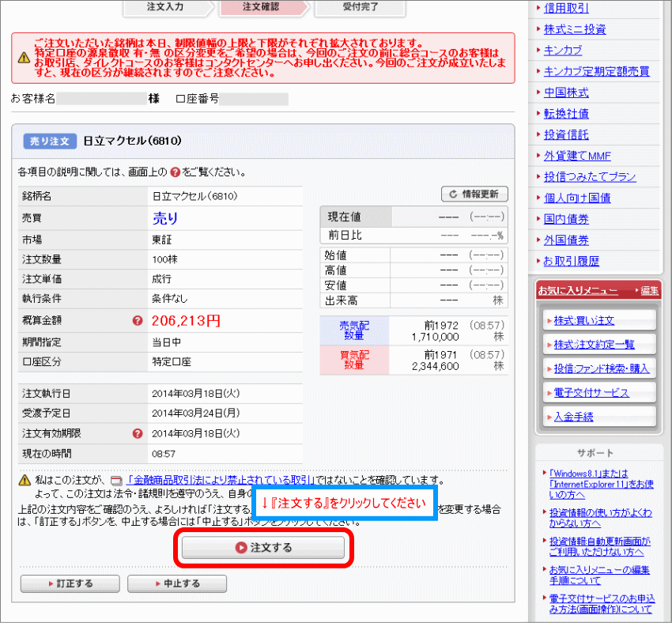Click the 中止する cancel button

tap(177, 583)
